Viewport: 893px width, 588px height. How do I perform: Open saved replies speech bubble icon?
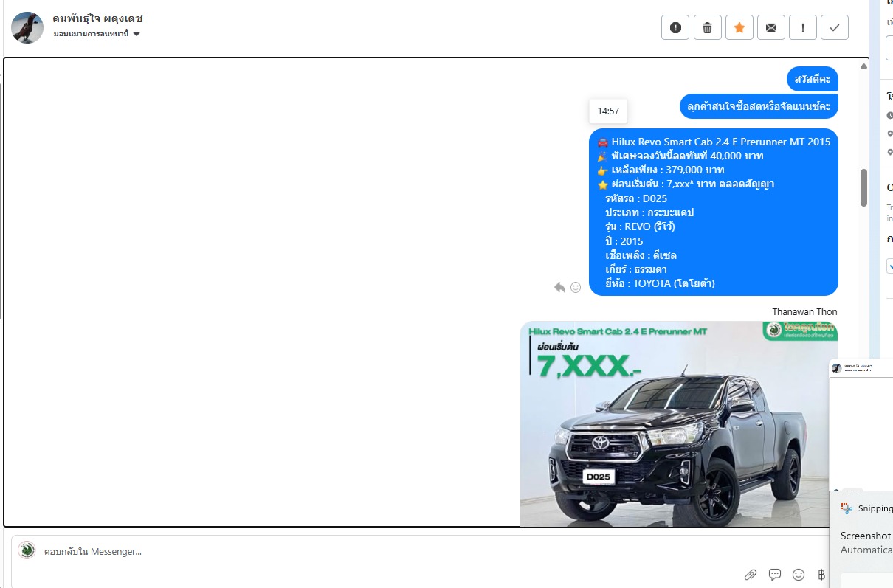click(x=775, y=574)
